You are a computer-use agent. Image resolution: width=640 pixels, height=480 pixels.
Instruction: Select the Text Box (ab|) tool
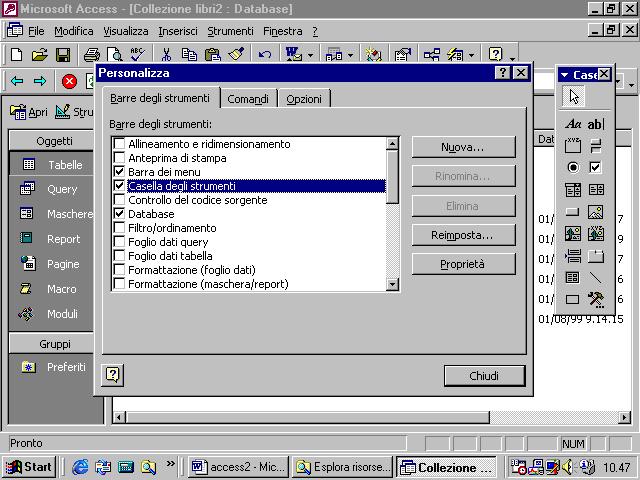[596, 123]
